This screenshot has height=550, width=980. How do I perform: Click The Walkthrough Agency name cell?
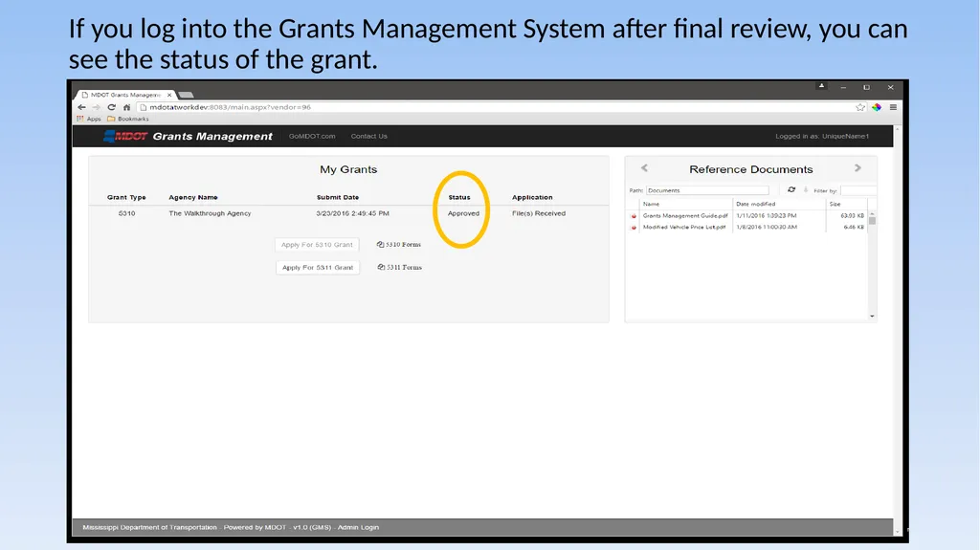(x=210, y=213)
